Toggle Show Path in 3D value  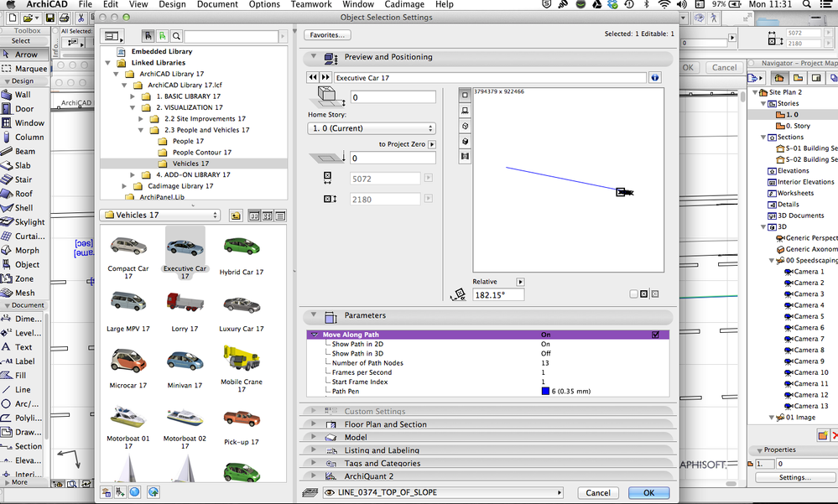pyautogui.click(x=546, y=354)
